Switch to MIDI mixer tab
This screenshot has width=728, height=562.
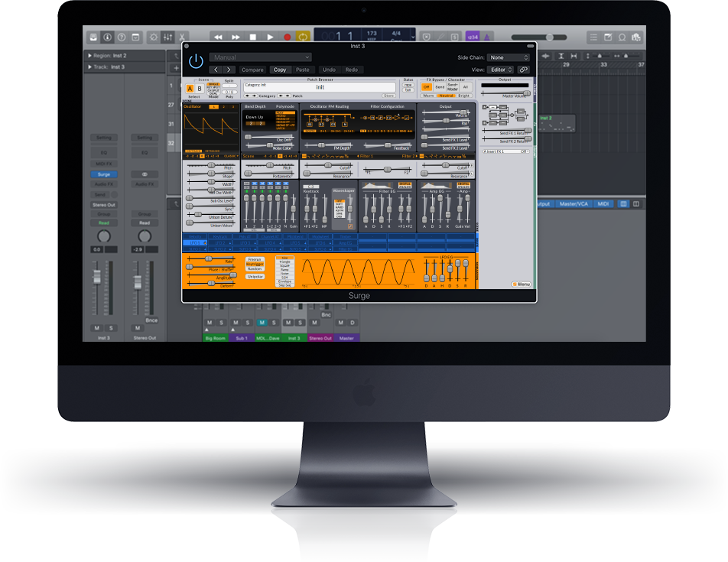point(603,203)
